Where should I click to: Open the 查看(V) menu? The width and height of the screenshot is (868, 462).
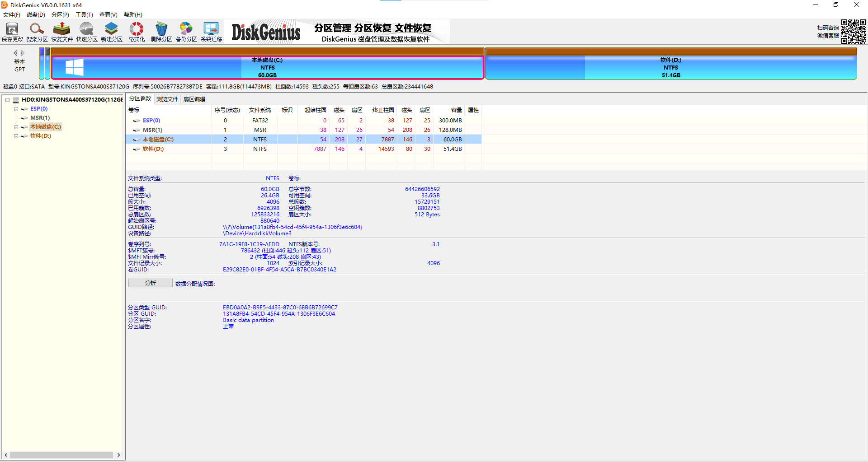coord(108,15)
